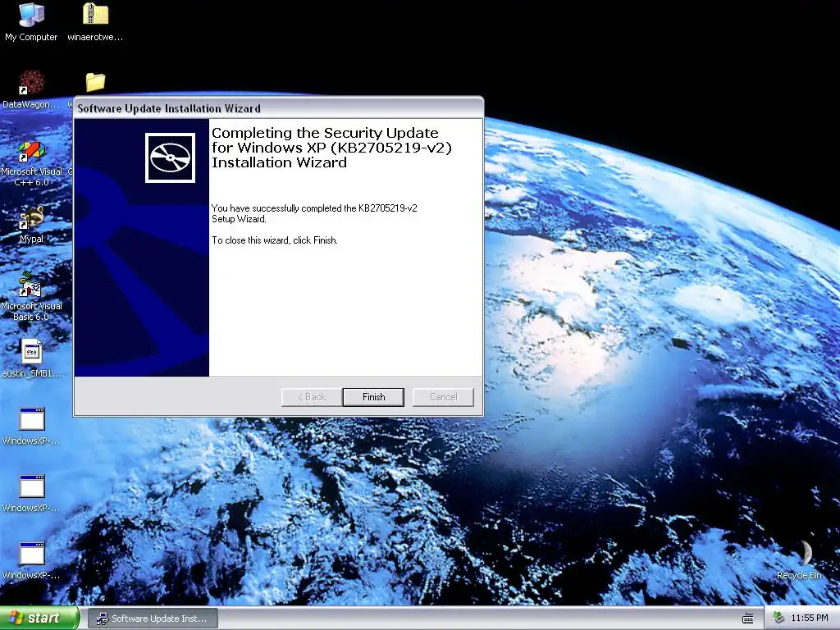Click the 'You have successfully completed' message
The image size is (840, 630).
314,213
